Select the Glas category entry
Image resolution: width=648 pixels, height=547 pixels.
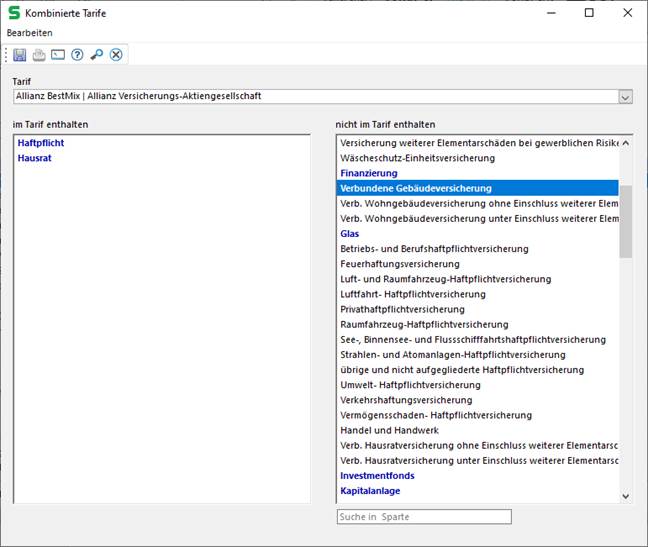pos(350,233)
